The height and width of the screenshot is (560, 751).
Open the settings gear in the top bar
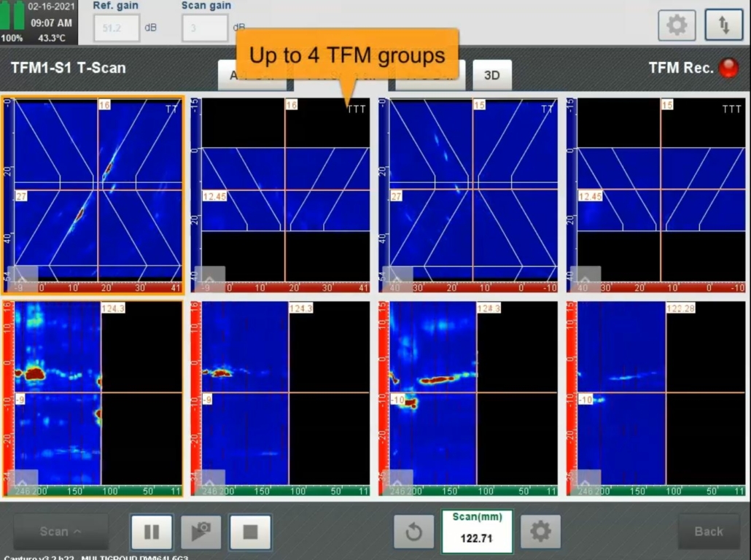(677, 25)
